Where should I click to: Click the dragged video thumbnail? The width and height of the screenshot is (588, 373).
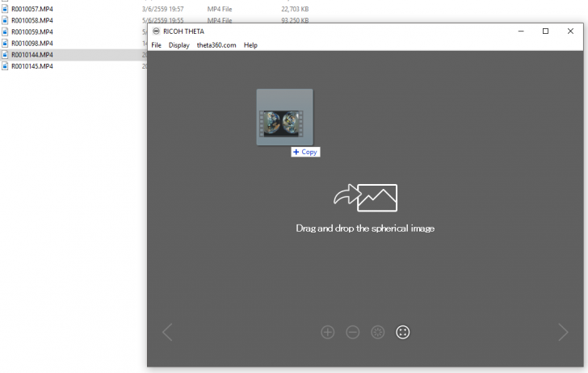coord(284,117)
